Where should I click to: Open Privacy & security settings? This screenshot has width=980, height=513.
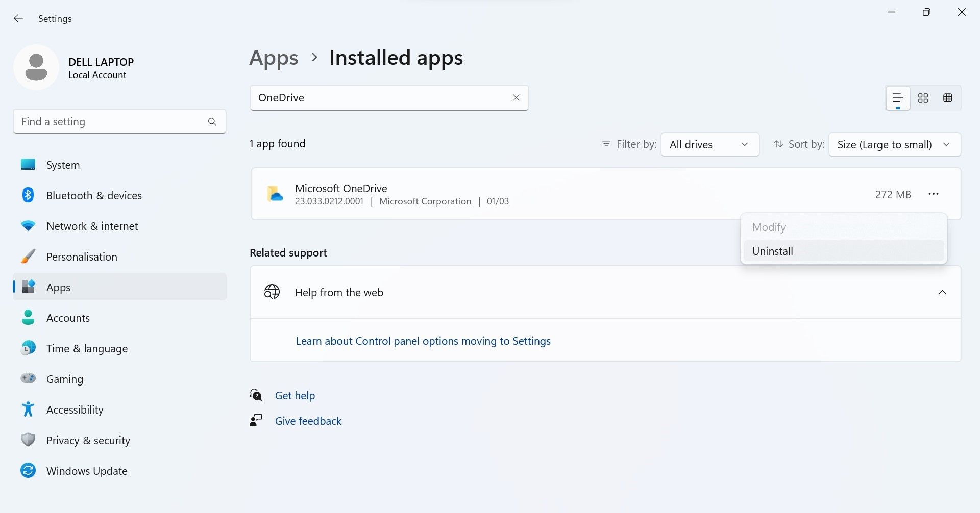[x=88, y=440]
